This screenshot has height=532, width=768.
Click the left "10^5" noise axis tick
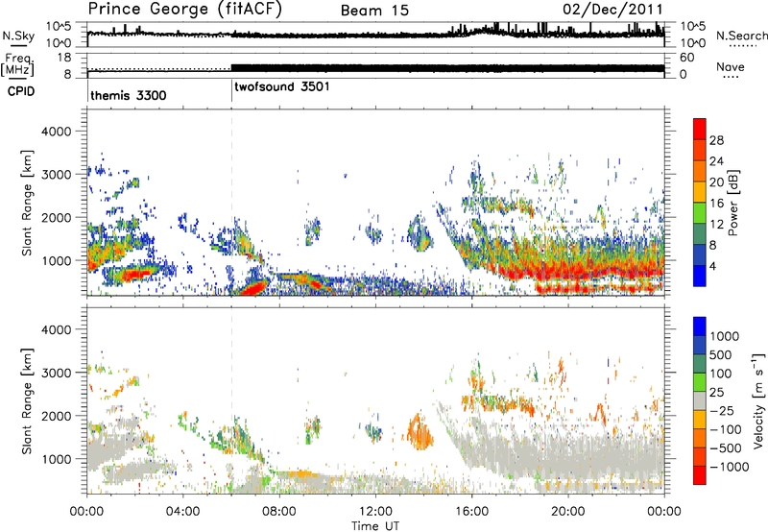point(60,27)
